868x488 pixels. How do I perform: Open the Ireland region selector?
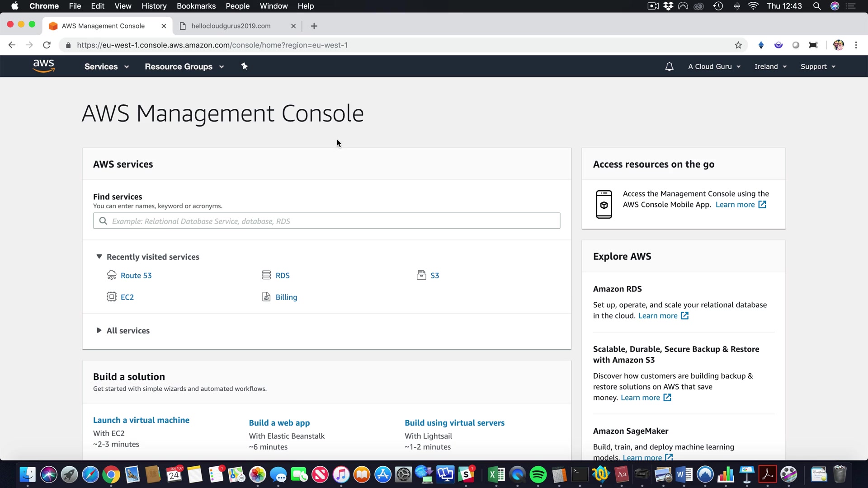770,66
